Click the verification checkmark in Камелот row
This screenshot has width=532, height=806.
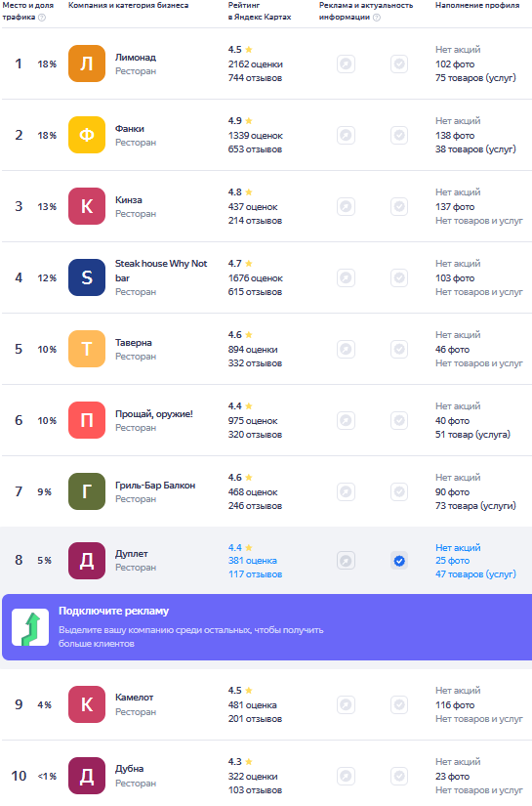click(399, 704)
